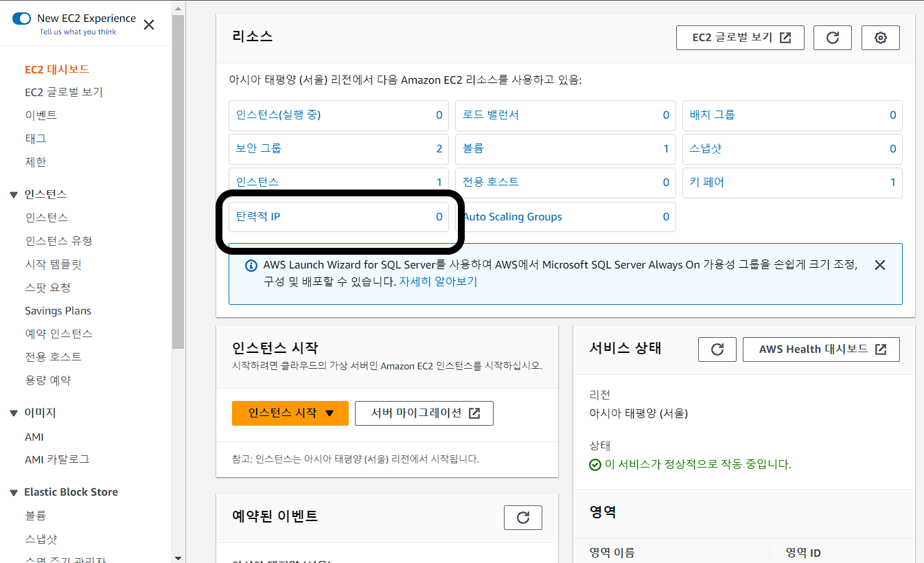Image resolution: width=924 pixels, height=563 pixels.
Task: Open 제한 in the sidebar
Action: pos(36,162)
